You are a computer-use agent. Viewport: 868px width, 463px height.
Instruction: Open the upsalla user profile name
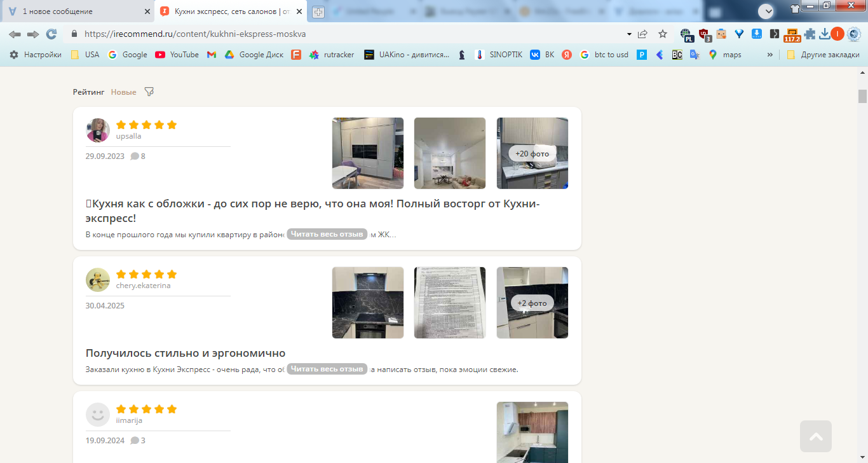[129, 136]
